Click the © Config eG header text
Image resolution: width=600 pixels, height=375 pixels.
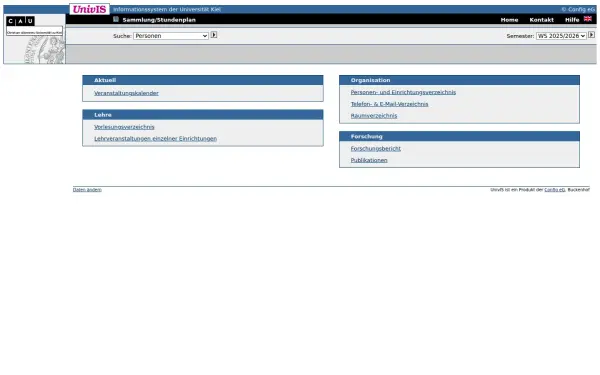[x=578, y=9]
